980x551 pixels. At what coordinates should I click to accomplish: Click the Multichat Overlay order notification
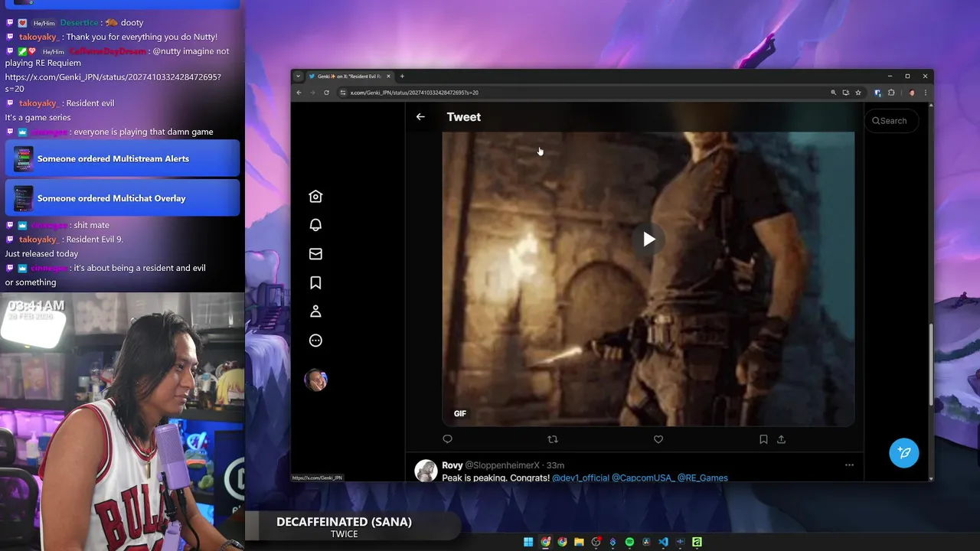point(122,198)
